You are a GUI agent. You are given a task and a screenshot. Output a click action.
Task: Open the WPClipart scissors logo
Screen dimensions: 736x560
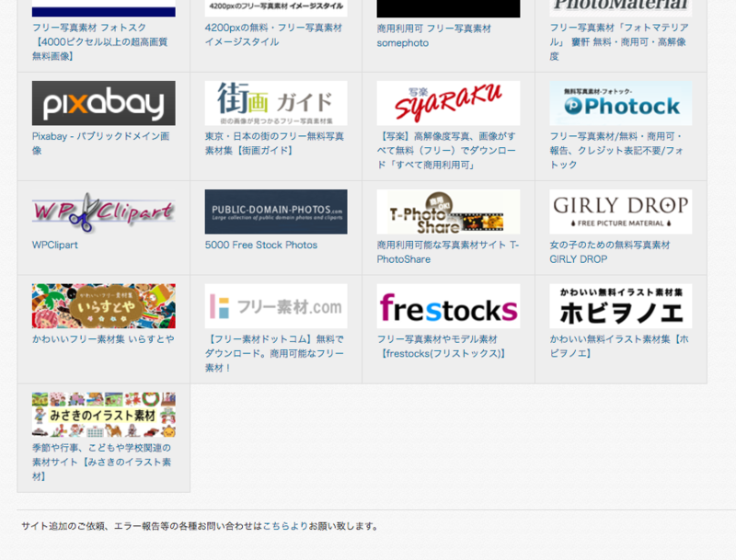coord(104,212)
